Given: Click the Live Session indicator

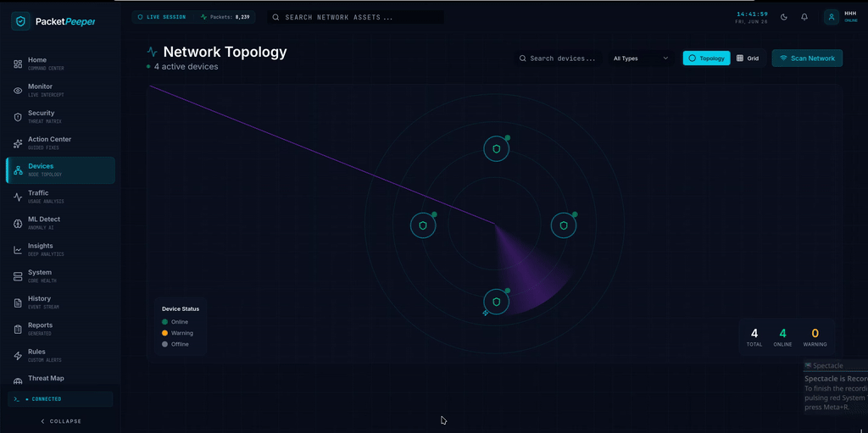Looking at the screenshot, I should click(x=162, y=17).
